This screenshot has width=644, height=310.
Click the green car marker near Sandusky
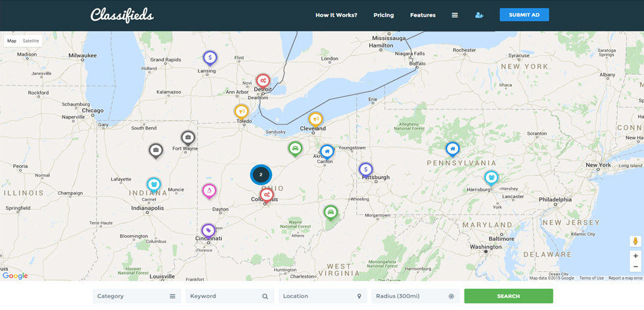pyautogui.click(x=295, y=149)
